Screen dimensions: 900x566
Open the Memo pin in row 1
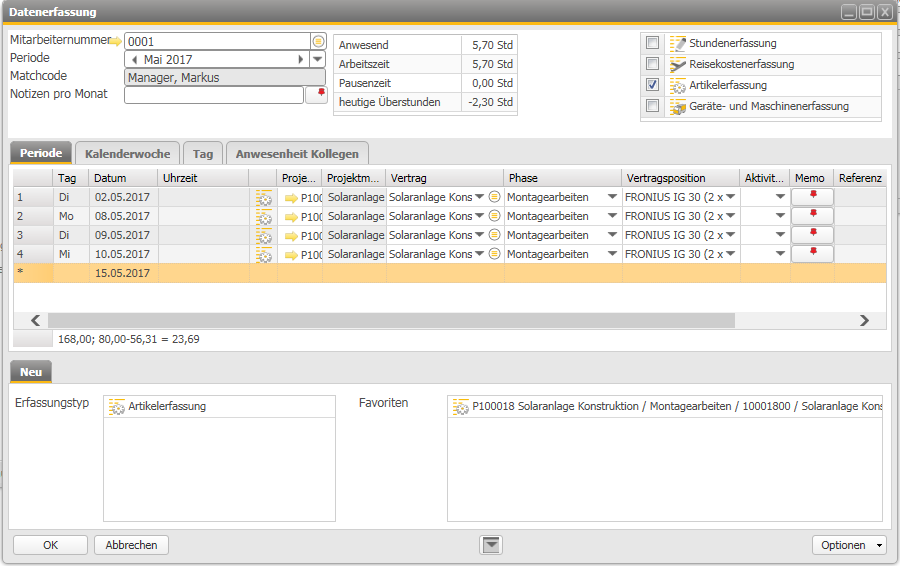point(812,197)
